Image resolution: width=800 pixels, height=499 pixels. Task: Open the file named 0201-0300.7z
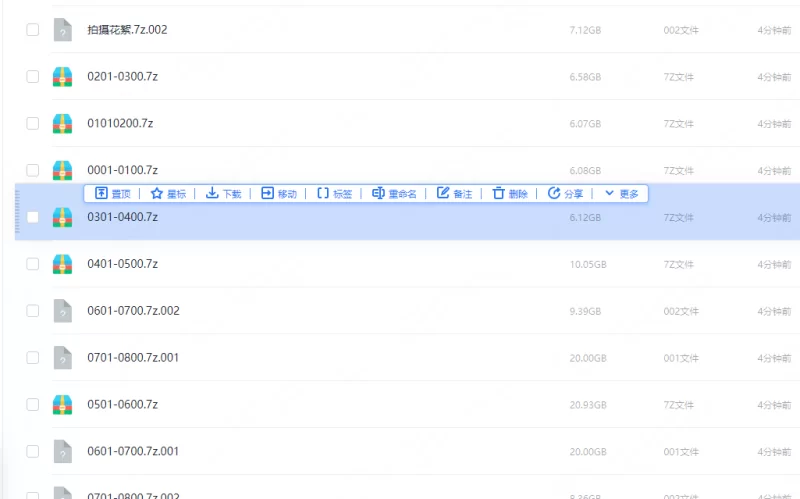coord(122,77)
